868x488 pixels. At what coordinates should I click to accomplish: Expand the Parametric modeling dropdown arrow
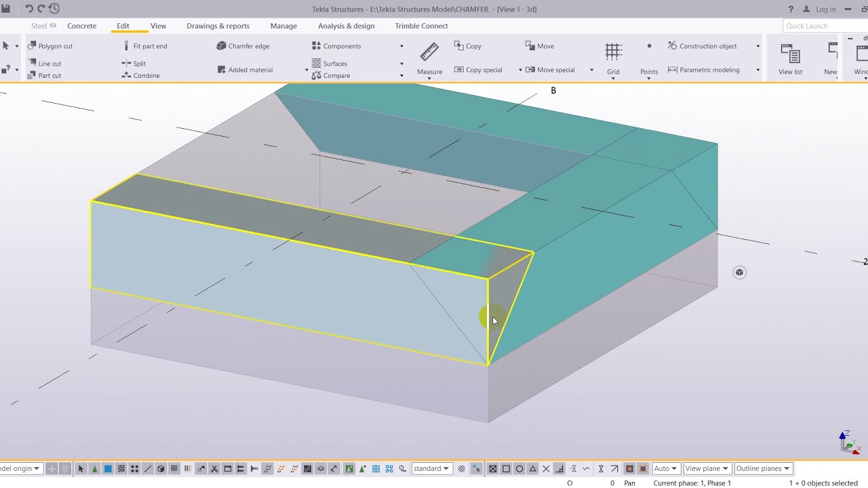[757, 70]
